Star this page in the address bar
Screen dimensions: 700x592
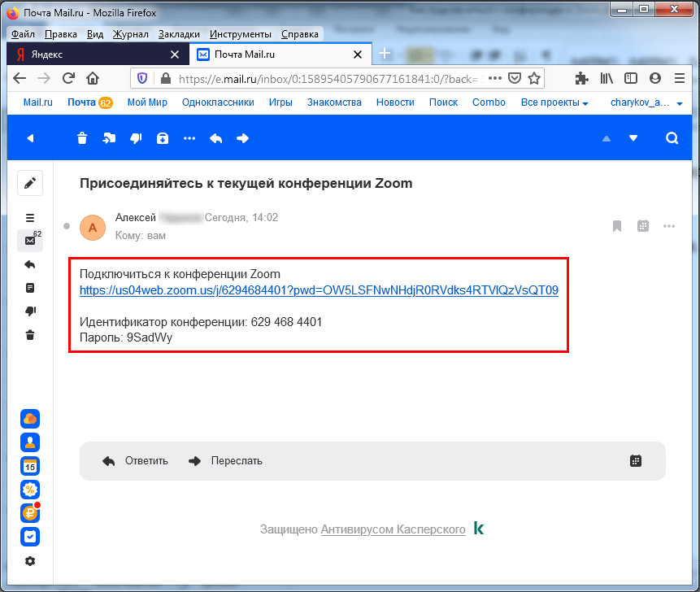pyautogui.click(x=534, y=79)
